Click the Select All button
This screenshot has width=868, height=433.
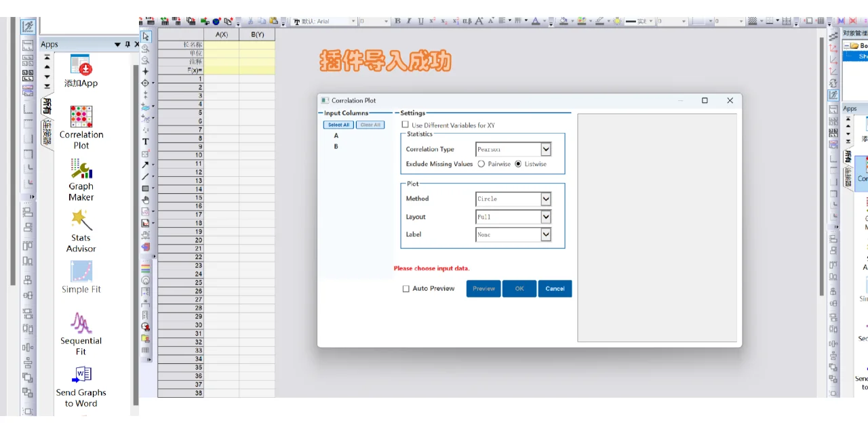(x=338, y=125)
